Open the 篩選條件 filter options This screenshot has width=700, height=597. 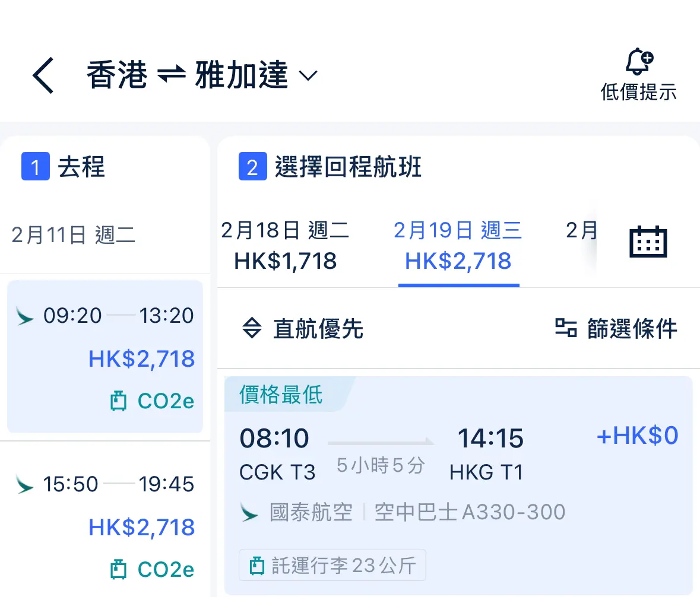point(616,328)
